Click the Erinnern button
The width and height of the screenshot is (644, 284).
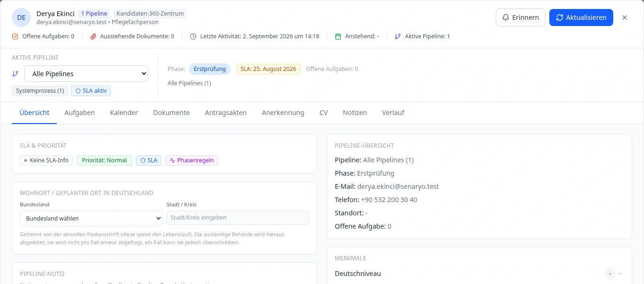coord(520,18)
